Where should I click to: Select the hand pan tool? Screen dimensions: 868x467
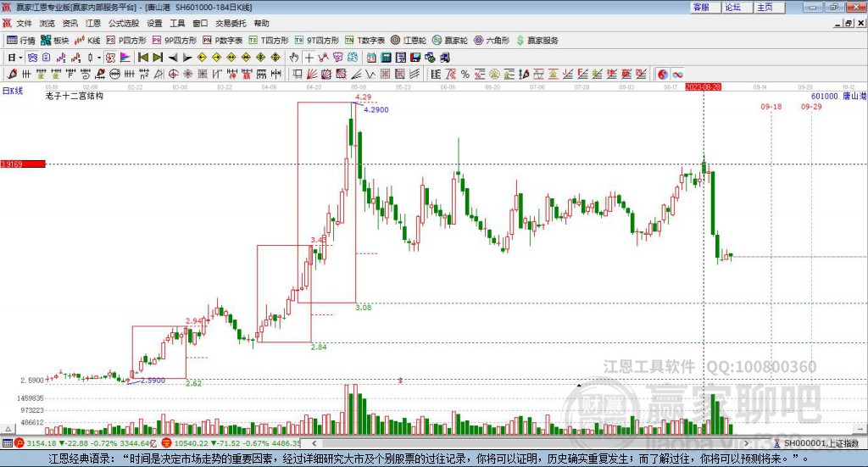coord(294,58)
